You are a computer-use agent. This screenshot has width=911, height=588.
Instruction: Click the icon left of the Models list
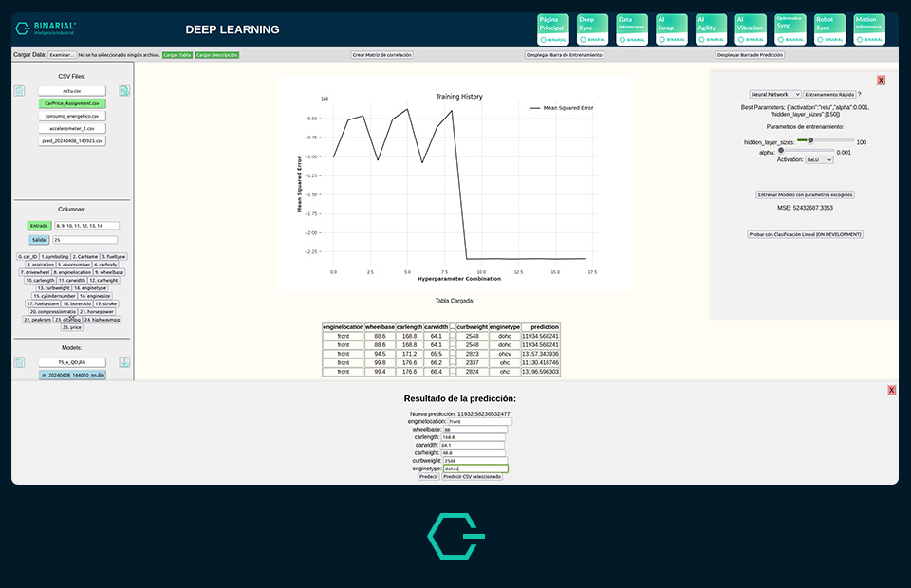click(x=19, y=362)
